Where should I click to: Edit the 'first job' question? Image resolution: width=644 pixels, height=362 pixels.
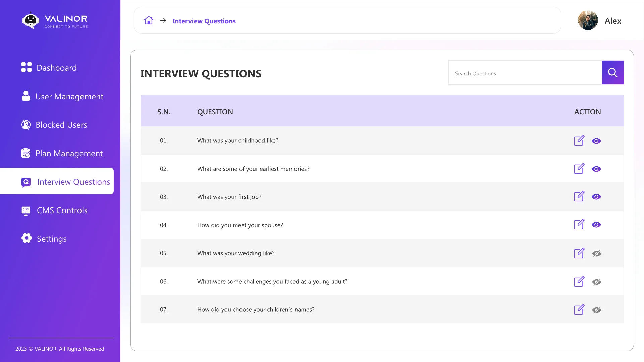coord(579,197)
